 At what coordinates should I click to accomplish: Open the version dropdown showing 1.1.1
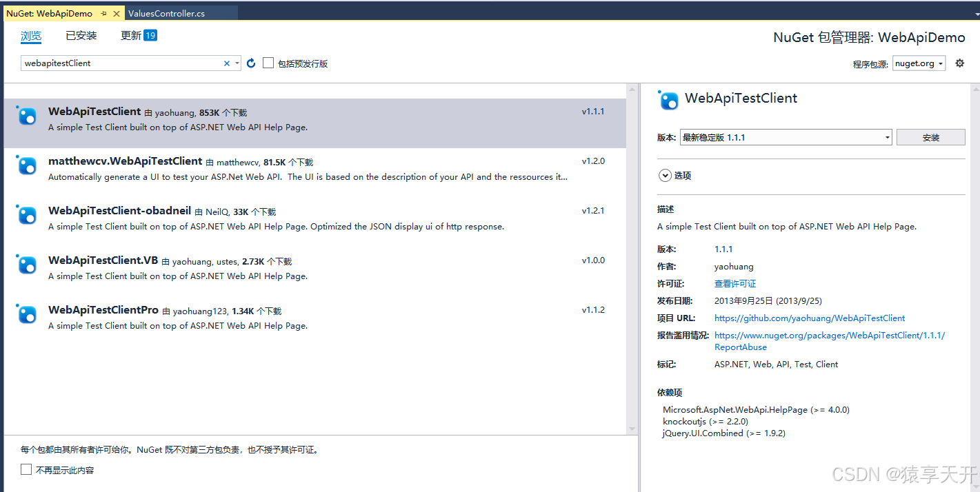pos(786,137)
